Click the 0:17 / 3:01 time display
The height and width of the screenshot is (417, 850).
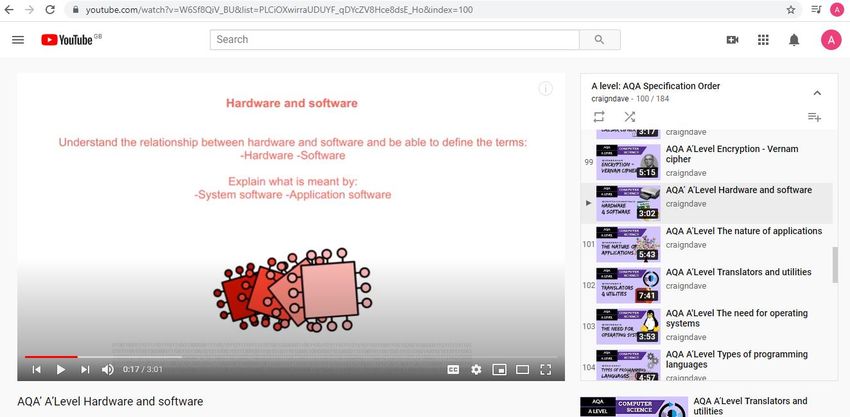pyautogui.click(x=143, y=369)
